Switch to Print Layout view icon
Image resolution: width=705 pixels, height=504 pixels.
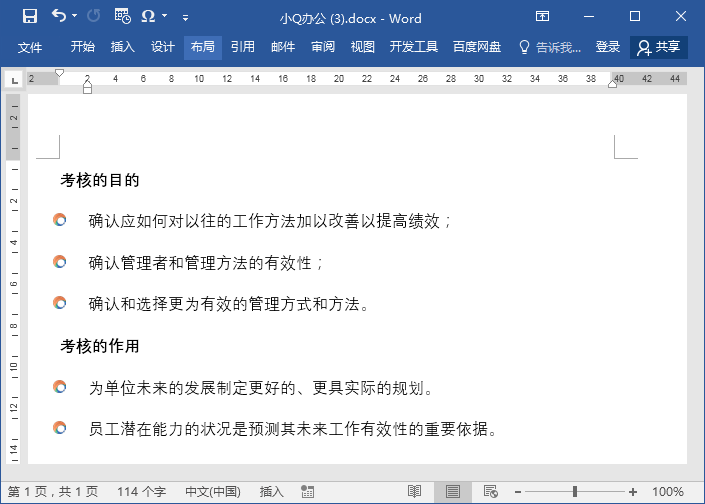coord(453,491)
